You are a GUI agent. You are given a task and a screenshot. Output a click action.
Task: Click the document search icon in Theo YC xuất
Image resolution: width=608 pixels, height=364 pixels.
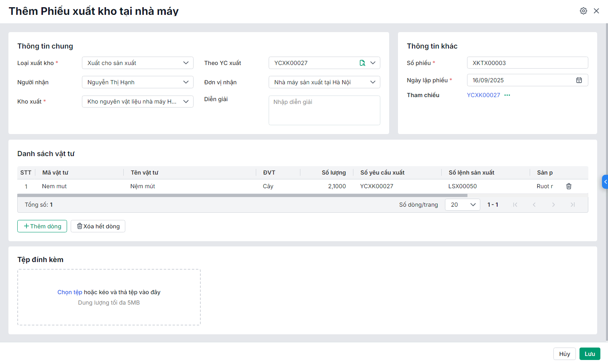coord(362,63)
